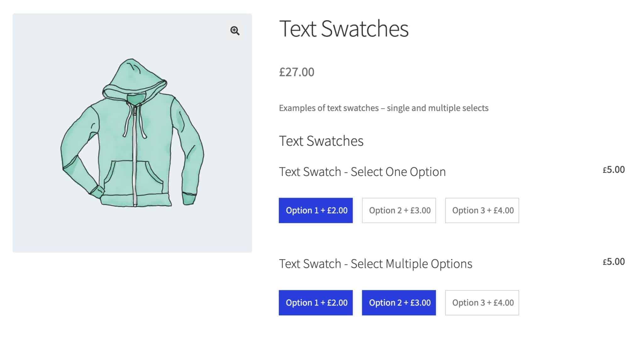Click the selected blue "Option 1 + £2.00" multi-select swatch
This screenshot has width=644, height=341.
tap(316, 303)
